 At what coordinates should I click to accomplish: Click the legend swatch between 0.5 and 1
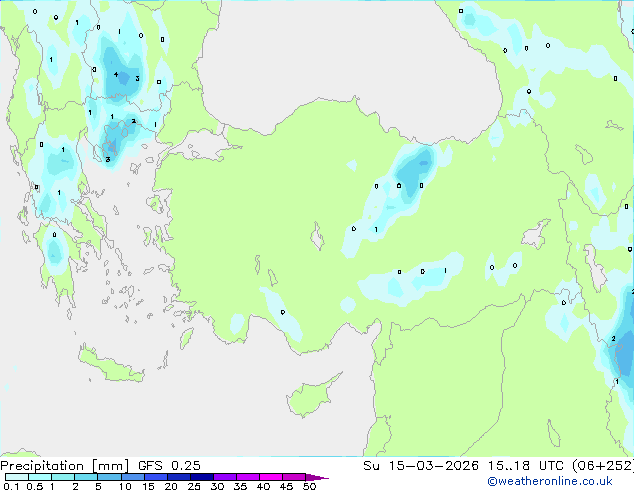click(x=40, y=477)
